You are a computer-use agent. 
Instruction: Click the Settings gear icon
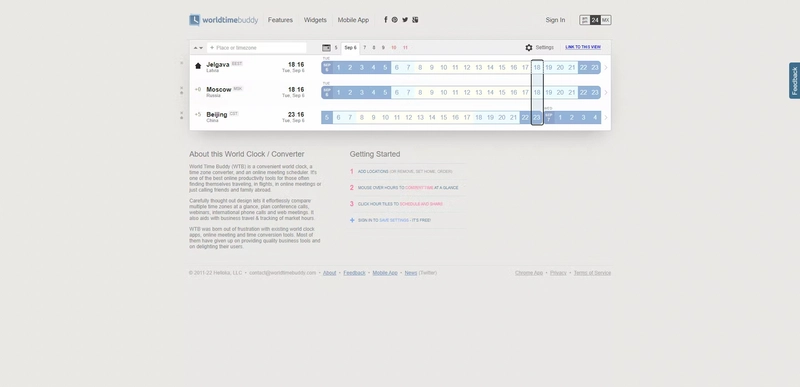[529, 47]
